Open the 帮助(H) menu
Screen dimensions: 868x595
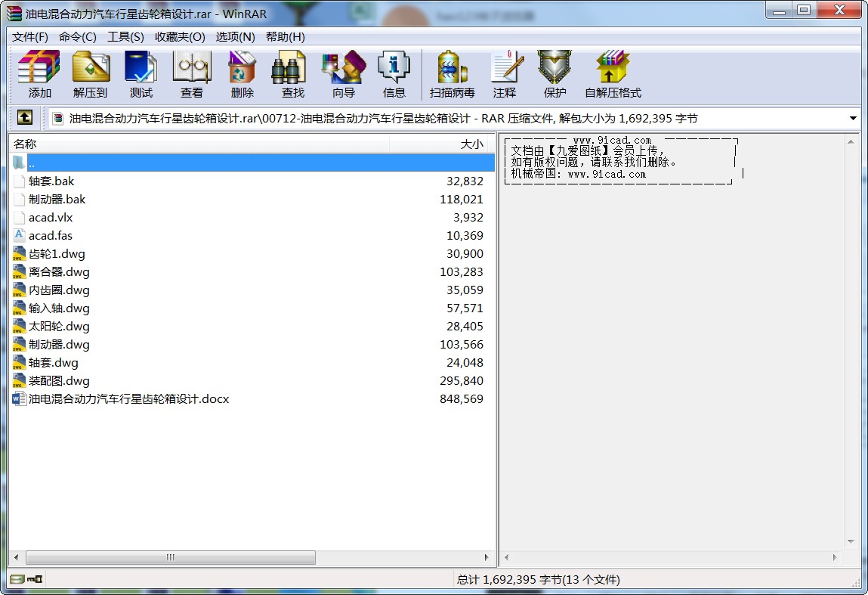[285, 36]
